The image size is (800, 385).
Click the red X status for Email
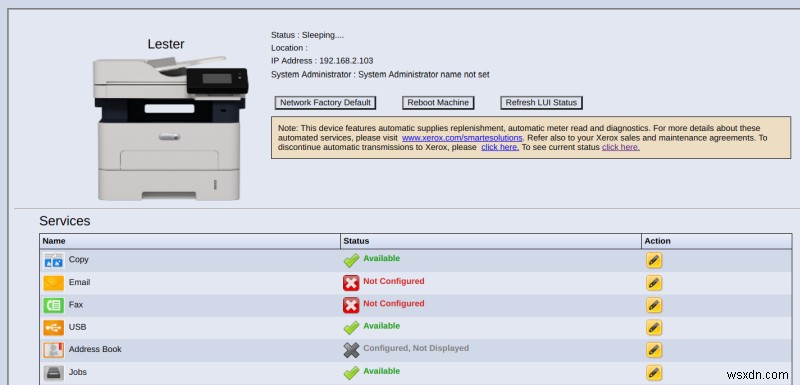(x=351, y=283)
